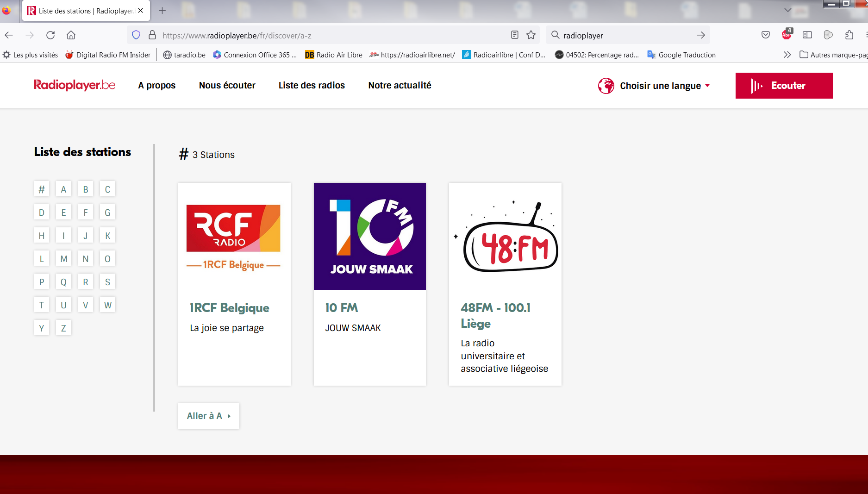This screenshot has height=494, width=868.
Task: Open Google Traduction bookmark
Action: pos(681,55)
